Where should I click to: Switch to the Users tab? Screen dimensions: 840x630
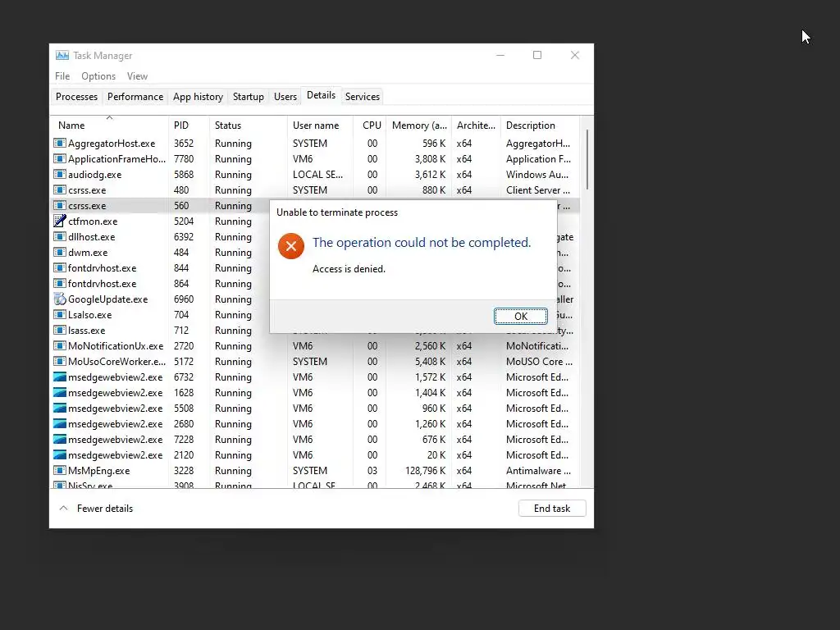(x=285, y=97)
